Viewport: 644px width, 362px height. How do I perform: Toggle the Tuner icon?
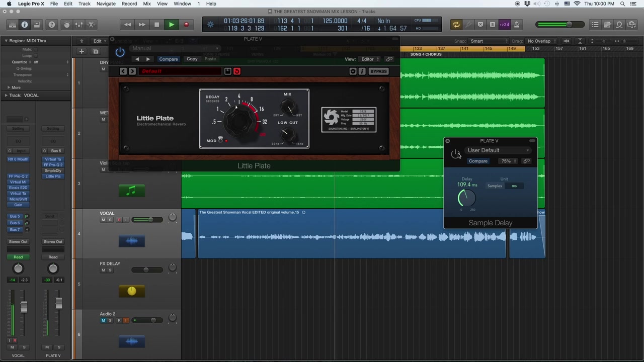(x=468, y=24)
